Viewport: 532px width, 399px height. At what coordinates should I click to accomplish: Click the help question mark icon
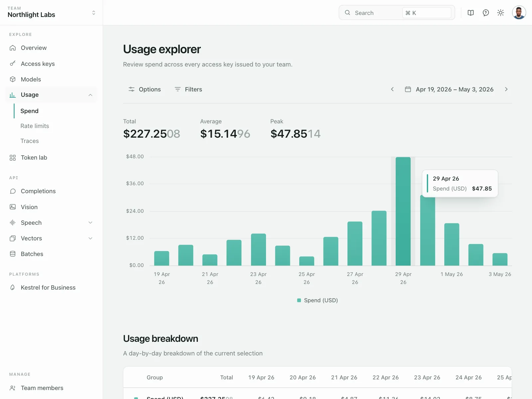pos(486,13)
